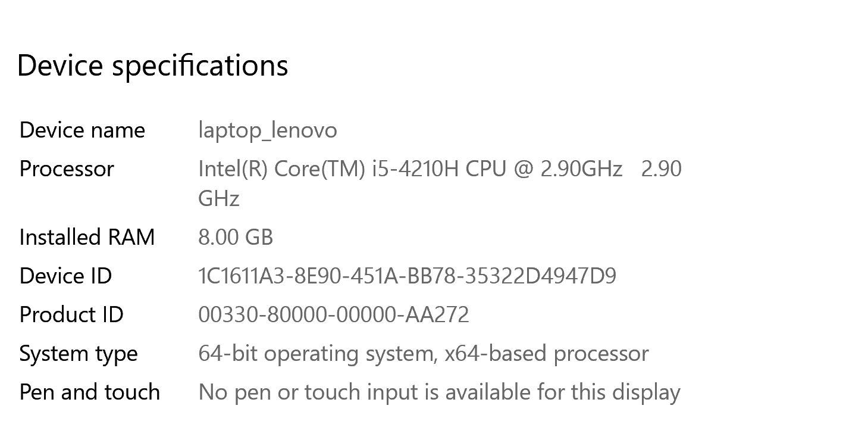The height and width of the screenshot is (424, 868).
Task: Click the word "Device" in the page heading
Action: tap(60, 65)
